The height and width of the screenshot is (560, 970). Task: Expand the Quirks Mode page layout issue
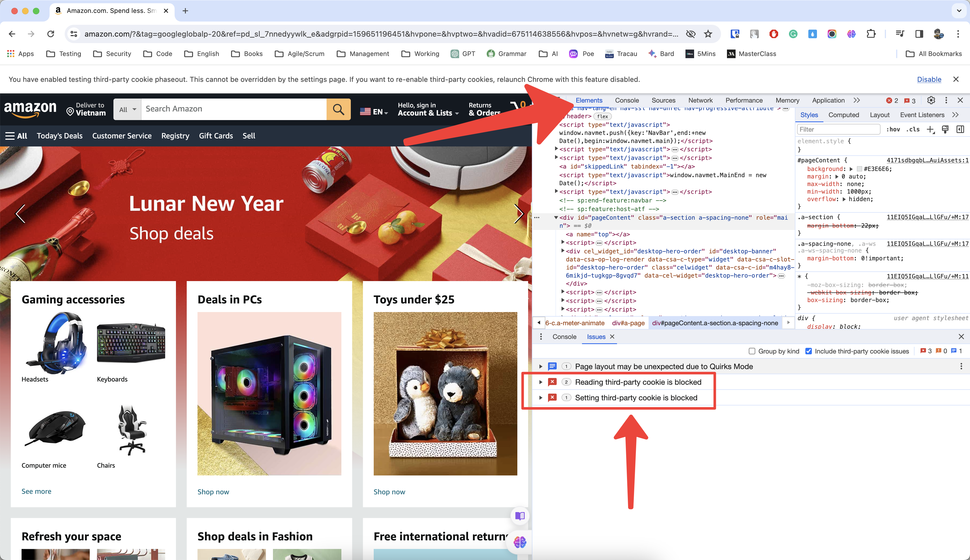coord(541,366)
